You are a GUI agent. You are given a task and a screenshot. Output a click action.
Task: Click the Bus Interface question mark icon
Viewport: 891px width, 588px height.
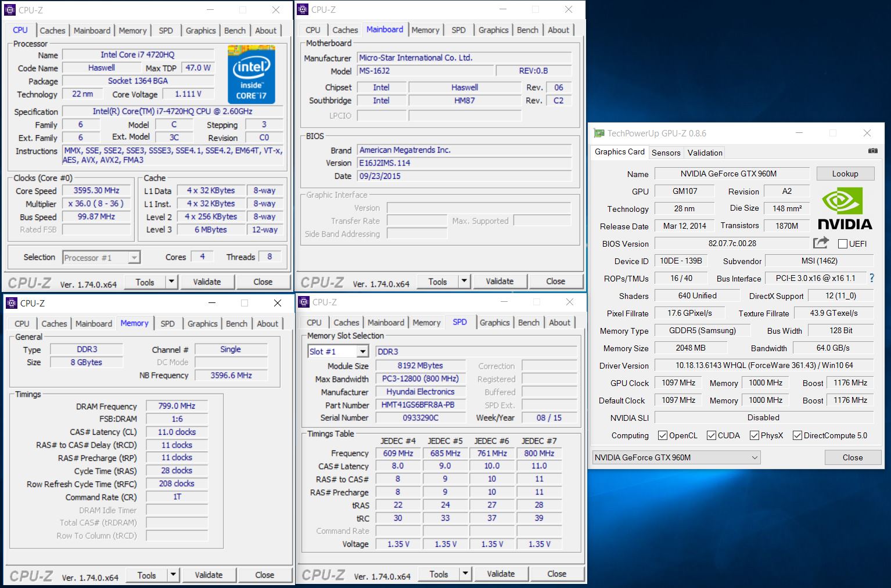(x=871, y=279)
